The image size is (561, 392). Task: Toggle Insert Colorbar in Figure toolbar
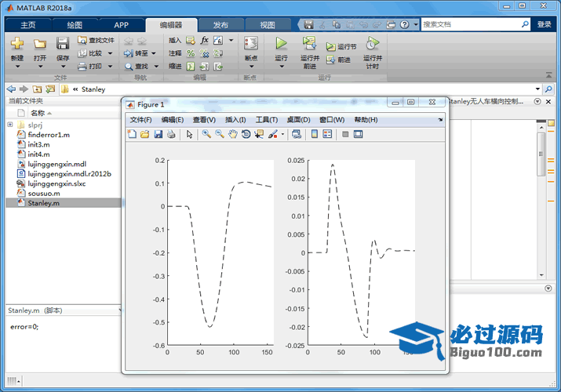click(315, 134)
